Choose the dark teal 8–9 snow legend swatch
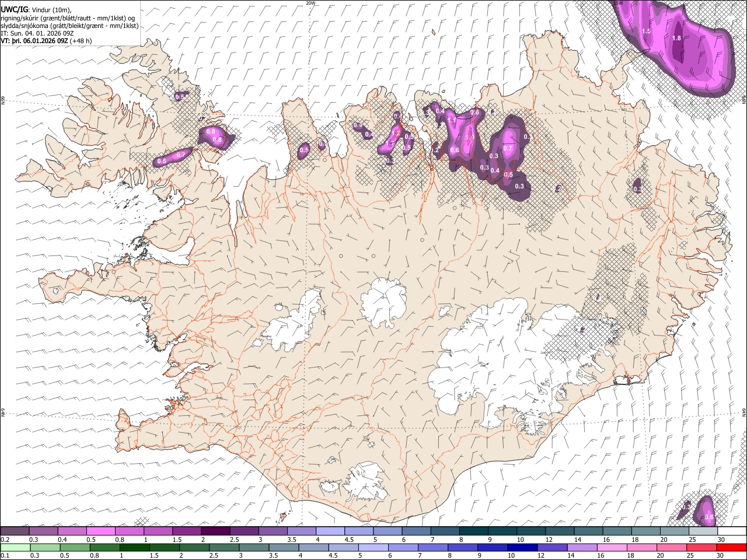The width and height of the screenshot is (747, 560). pos(474,531)
